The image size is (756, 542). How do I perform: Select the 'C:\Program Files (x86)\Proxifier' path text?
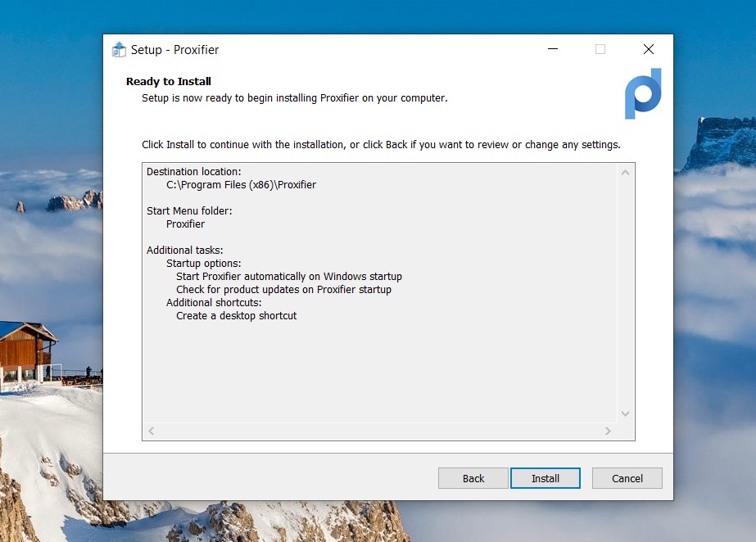click(x=241, y=184)
